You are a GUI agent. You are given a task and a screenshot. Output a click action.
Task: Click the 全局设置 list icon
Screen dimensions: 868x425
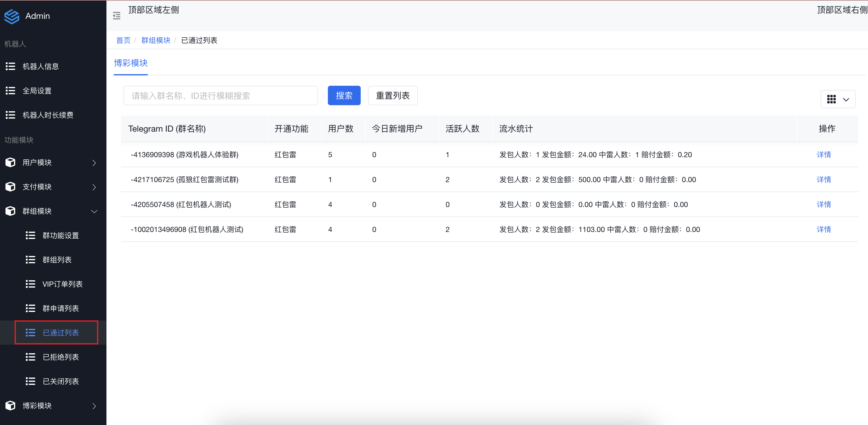click(10, 91)
